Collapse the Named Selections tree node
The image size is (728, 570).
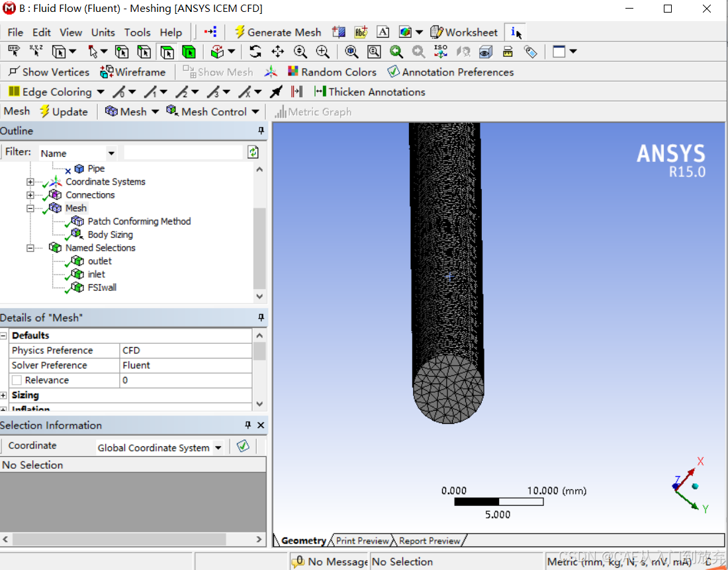(x=30, y=248)
